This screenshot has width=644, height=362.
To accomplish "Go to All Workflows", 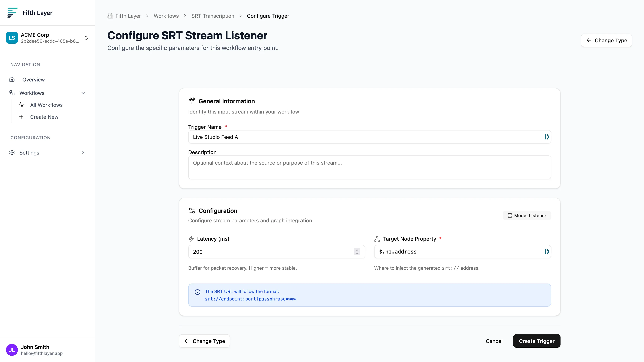I will [x=46, y=105].
